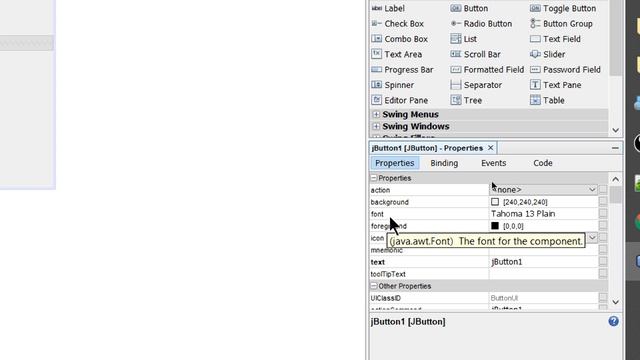Select the Tree palette component
Image resolution: width=640 pixels, height=360 pixels.
pos(466,100)
